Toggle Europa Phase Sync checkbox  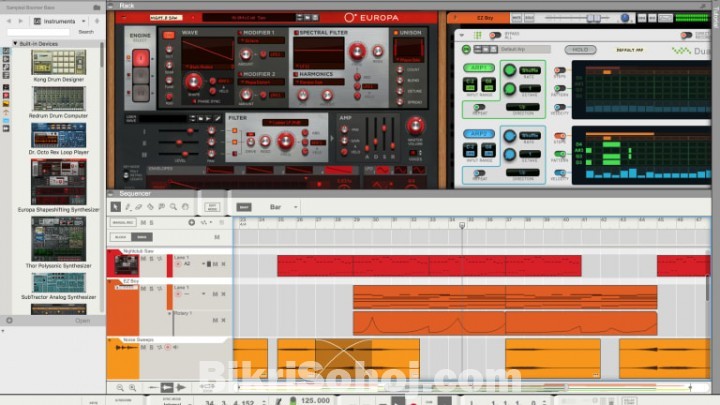(x=194, y=101)
